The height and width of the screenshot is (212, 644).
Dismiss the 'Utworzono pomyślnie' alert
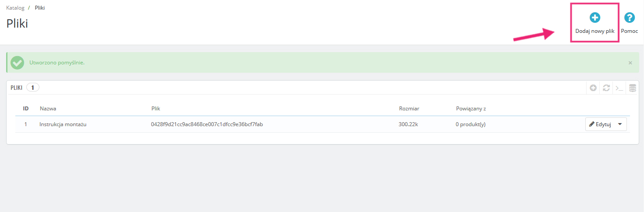coord(630,63)
